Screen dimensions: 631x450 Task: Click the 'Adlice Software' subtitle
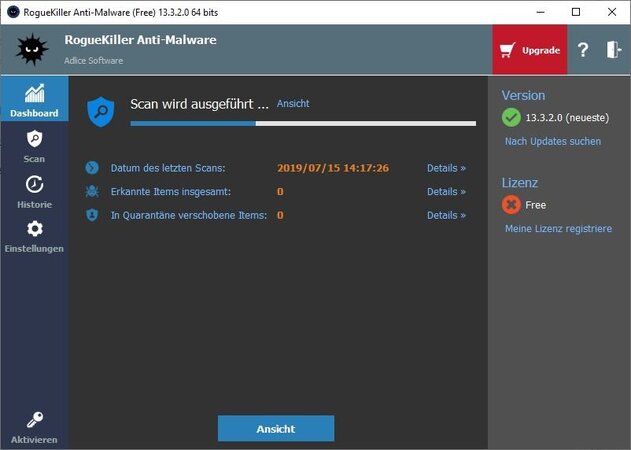pyautogui.click(x=93, y=61)
